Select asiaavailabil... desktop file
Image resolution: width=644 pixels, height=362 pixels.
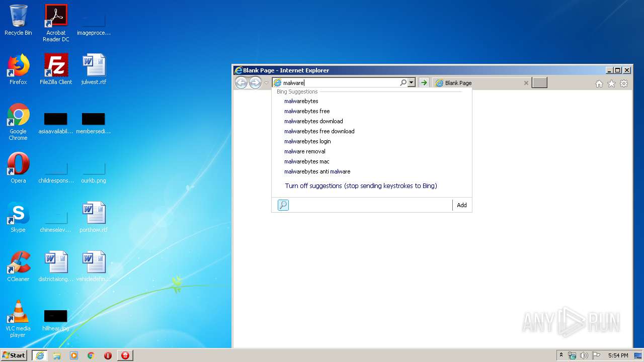click(x=56, y=123)
